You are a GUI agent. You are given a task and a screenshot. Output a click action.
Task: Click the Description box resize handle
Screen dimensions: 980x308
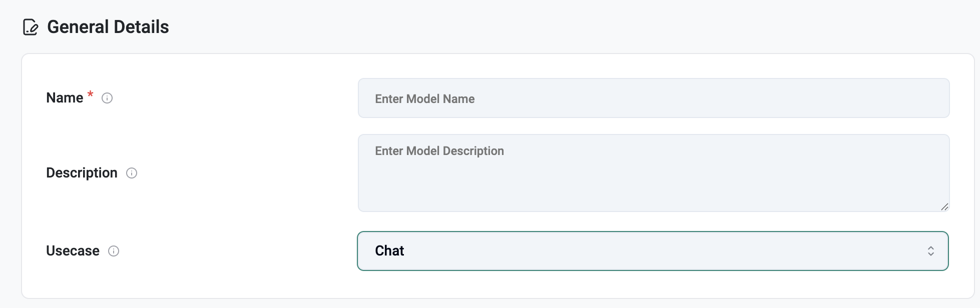coord(944,206)
